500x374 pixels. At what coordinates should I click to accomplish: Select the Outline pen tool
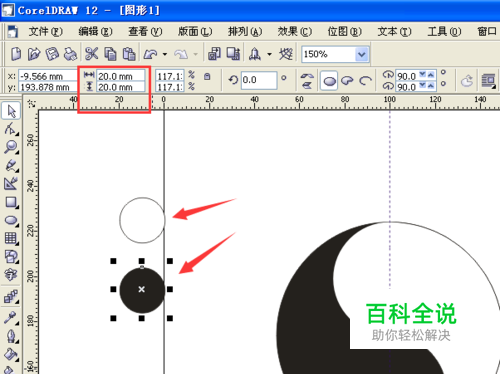click(11, 336)
